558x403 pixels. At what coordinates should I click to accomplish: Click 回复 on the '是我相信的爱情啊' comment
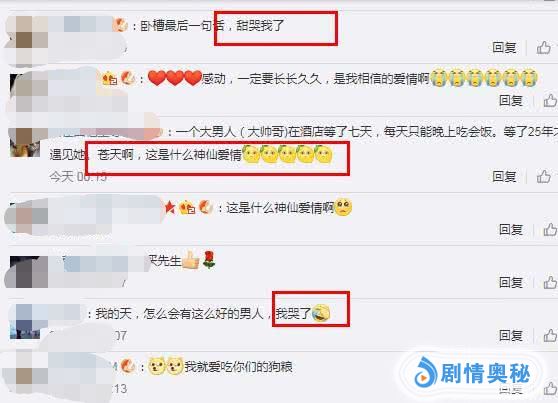point(511,101)
